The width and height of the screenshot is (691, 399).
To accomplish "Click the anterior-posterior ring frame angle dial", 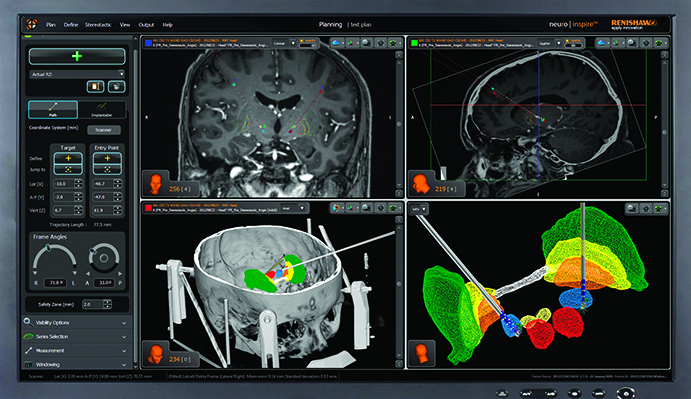I will click(104, 258).
